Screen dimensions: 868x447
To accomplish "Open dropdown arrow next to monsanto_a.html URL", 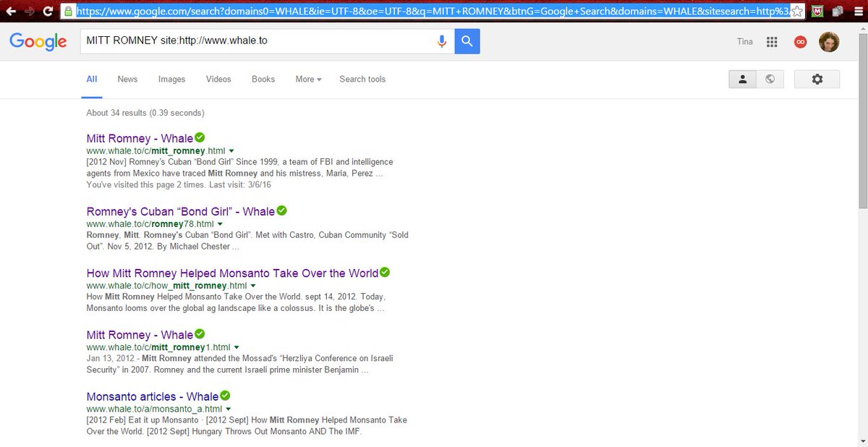I will 227,409.
